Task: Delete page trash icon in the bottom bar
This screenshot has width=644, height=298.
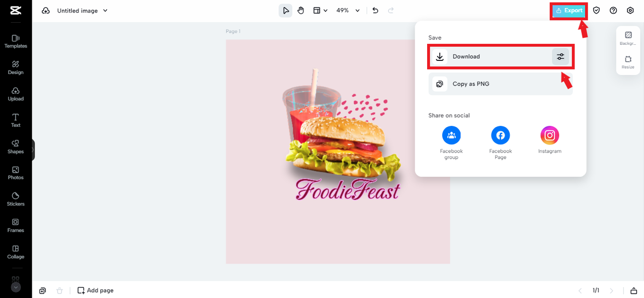Action: click(60, 290)
